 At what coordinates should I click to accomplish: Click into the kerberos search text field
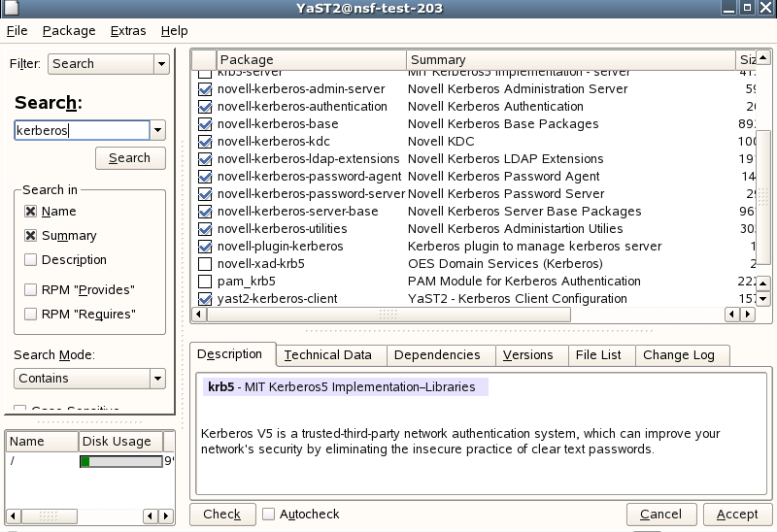(82, 130)
